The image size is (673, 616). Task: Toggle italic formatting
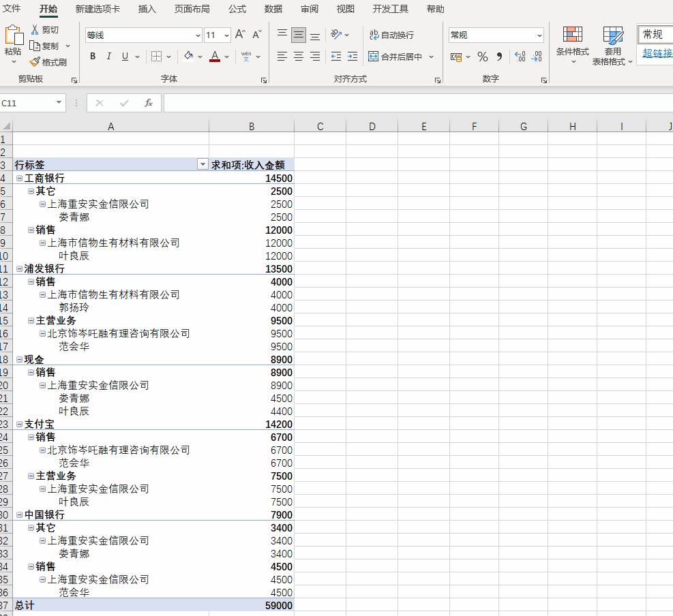pos(109,56)
